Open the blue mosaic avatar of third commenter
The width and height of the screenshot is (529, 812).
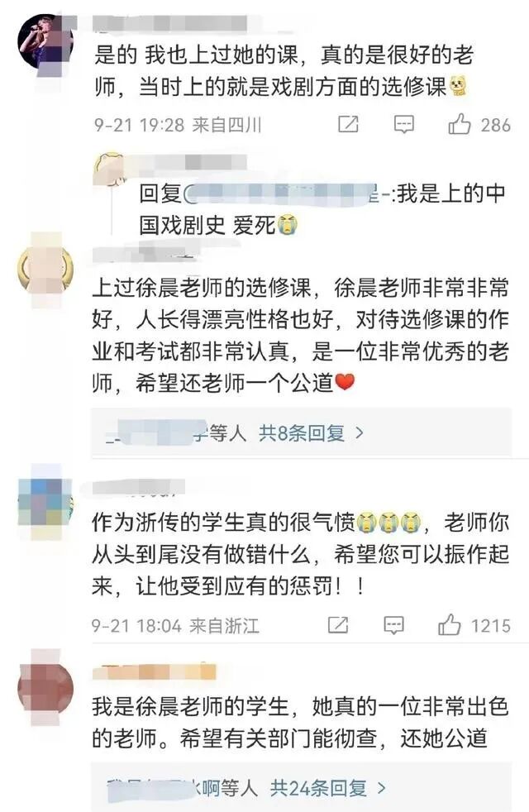[45, 502]
